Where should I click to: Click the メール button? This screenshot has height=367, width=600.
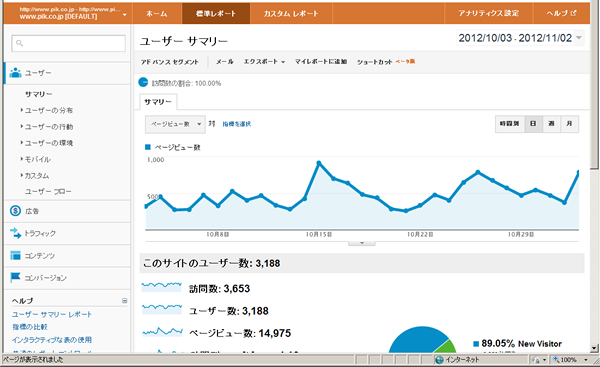225,62
